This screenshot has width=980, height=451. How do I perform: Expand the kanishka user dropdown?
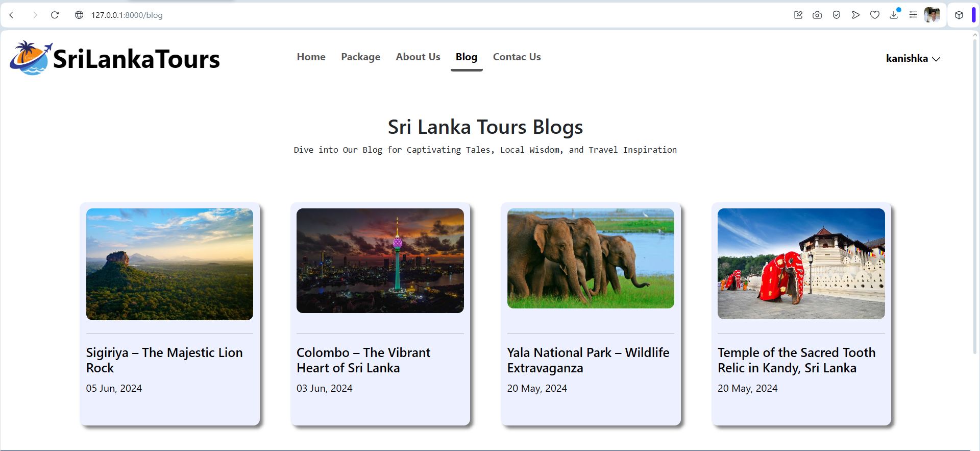[x=913, y=58]
